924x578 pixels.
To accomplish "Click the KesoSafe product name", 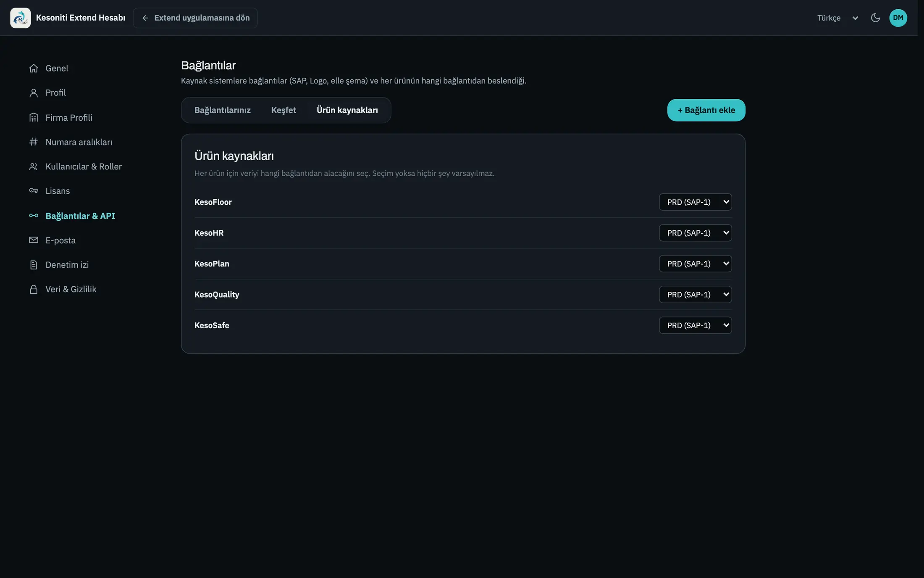I will (x=212, y=325).
